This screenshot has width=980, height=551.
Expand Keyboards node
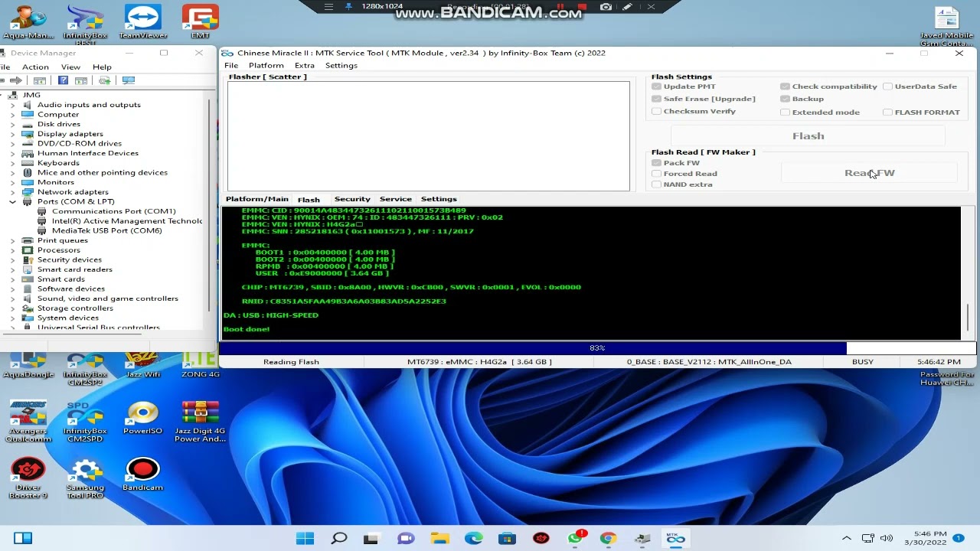pos(12,163)
